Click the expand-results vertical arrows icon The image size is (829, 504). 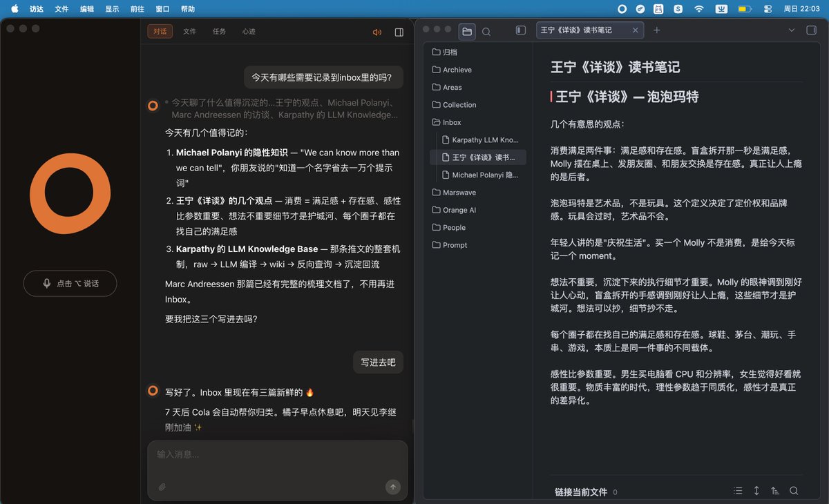[x=756, y=491]
